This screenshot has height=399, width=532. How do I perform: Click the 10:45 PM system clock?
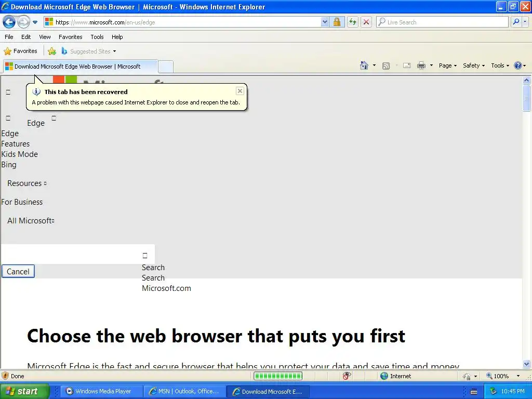coord(513,391)
